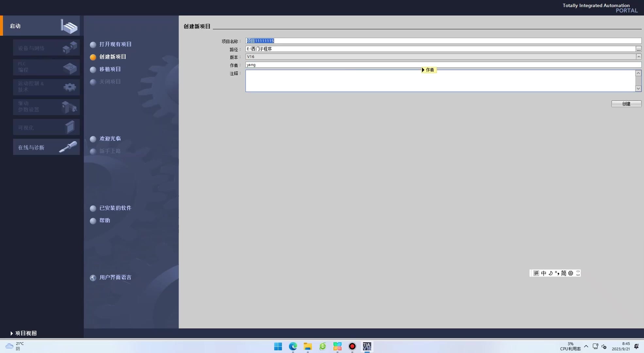
Task: Click the 创建 button
Action: pyautogui.click(x=626, y=104)
